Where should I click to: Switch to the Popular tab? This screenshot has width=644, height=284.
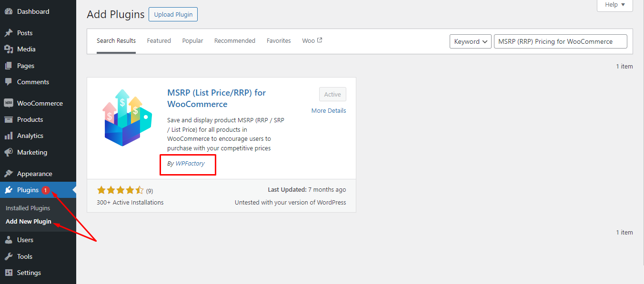(193, 41)
